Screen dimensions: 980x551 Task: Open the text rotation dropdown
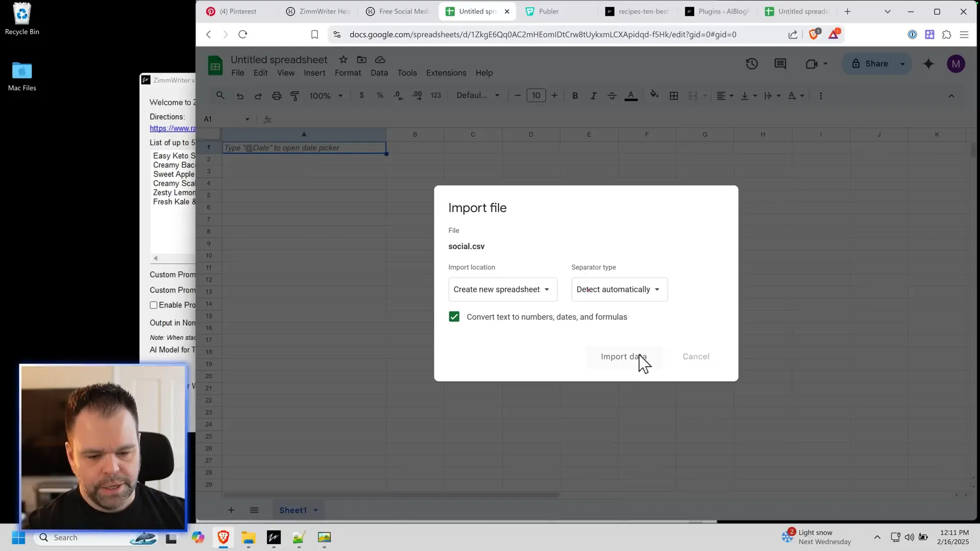[796, 96]
